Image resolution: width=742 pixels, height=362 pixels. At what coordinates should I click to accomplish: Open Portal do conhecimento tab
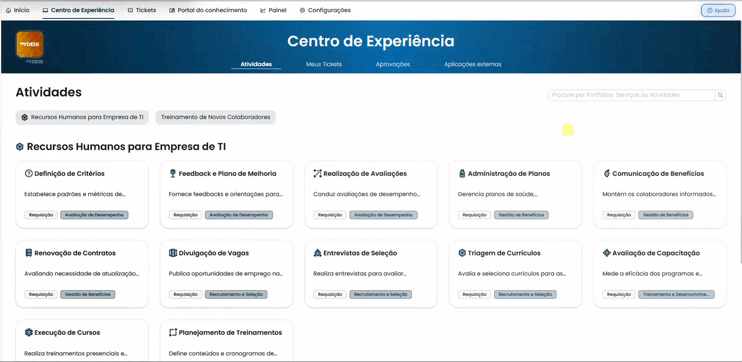point(208,10)
